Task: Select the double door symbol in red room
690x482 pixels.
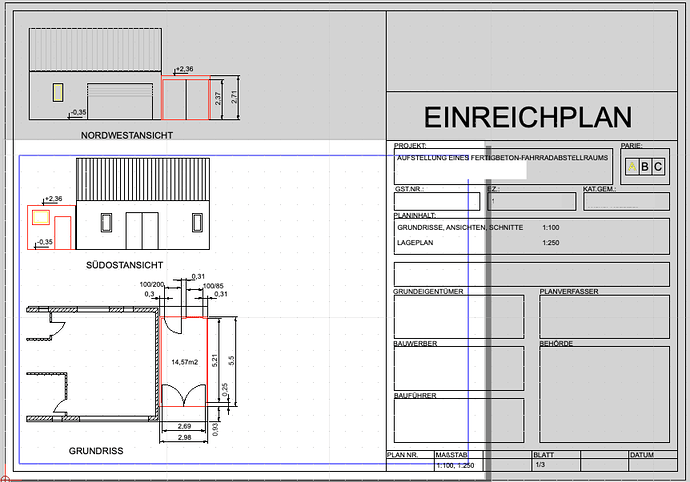Action: point(183,394)
